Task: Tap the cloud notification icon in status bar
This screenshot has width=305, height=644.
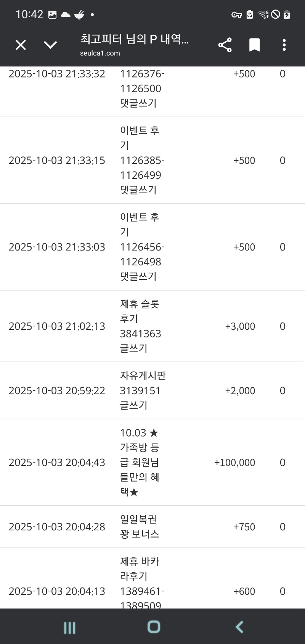Action: click(66, 15)
